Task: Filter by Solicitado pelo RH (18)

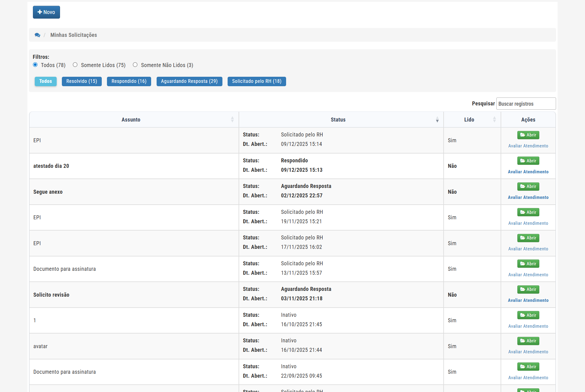Action: (257, 81)
